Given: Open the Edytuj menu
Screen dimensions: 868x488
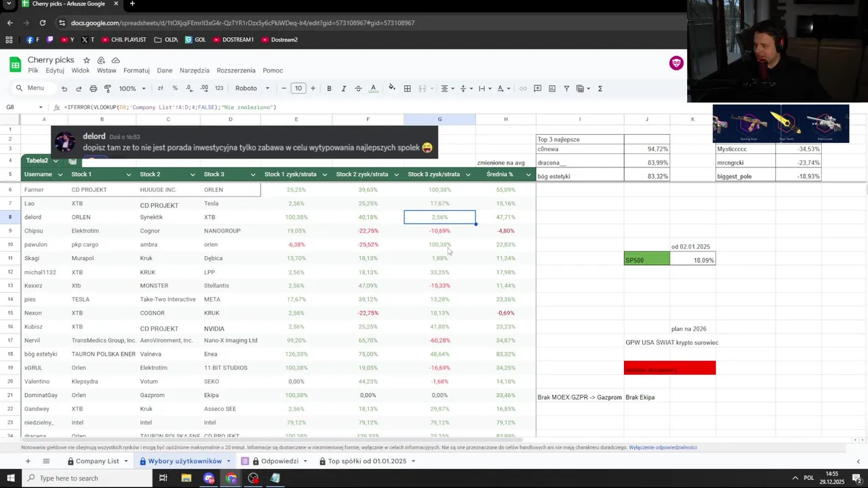Looking at the screenshot, I should 55,70.
